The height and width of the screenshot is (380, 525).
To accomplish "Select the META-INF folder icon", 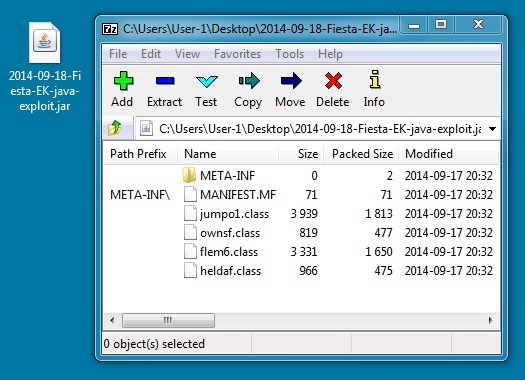I will coord(190,175).
